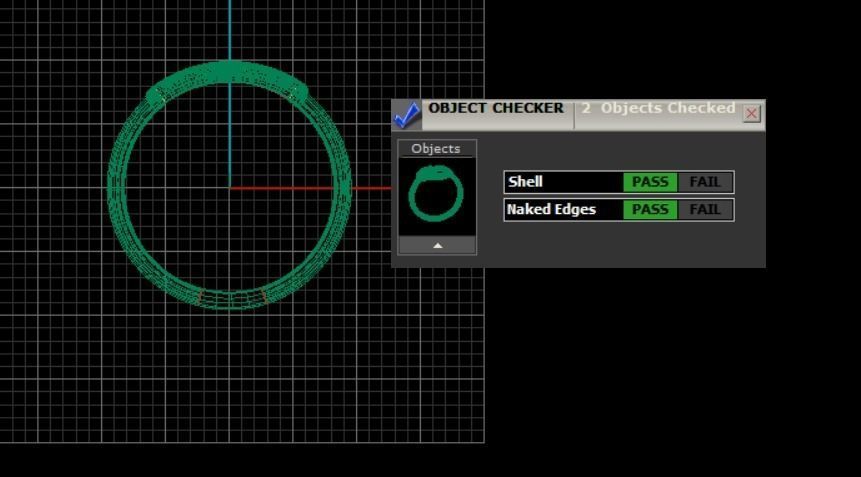Click PASS in the Shell row

click(650, 182)
